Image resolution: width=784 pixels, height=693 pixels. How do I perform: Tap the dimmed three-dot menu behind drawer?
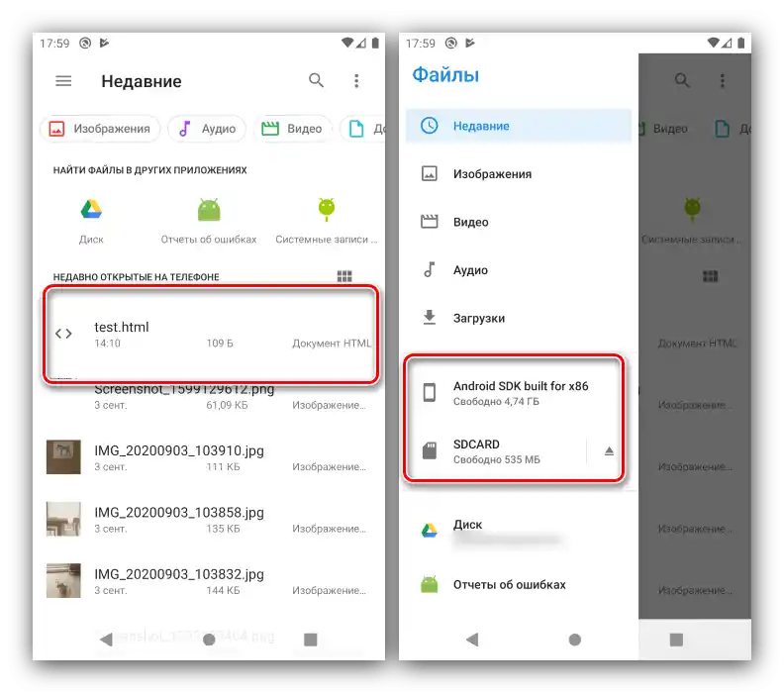click(723, 80)
